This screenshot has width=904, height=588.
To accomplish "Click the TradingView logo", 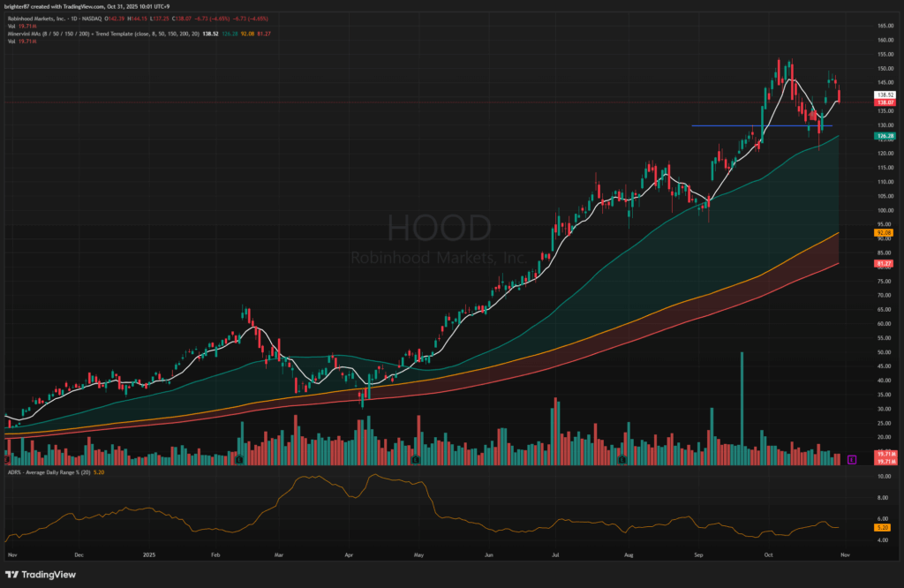I will click(x=42, y=572).
